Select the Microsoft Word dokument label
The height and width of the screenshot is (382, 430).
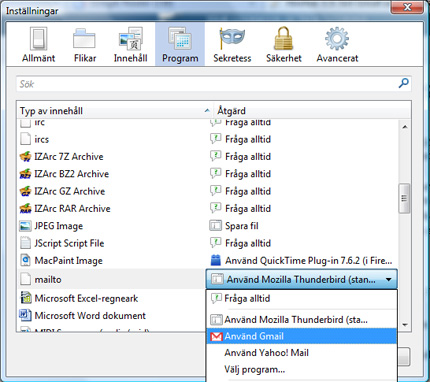click(x=90, y=315)
